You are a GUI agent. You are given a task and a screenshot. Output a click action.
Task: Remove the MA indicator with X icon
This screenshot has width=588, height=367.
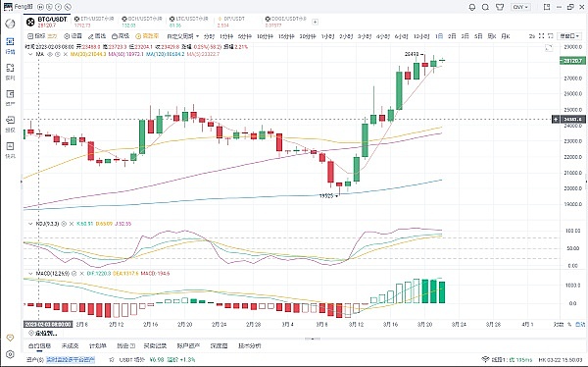(66, 54)
